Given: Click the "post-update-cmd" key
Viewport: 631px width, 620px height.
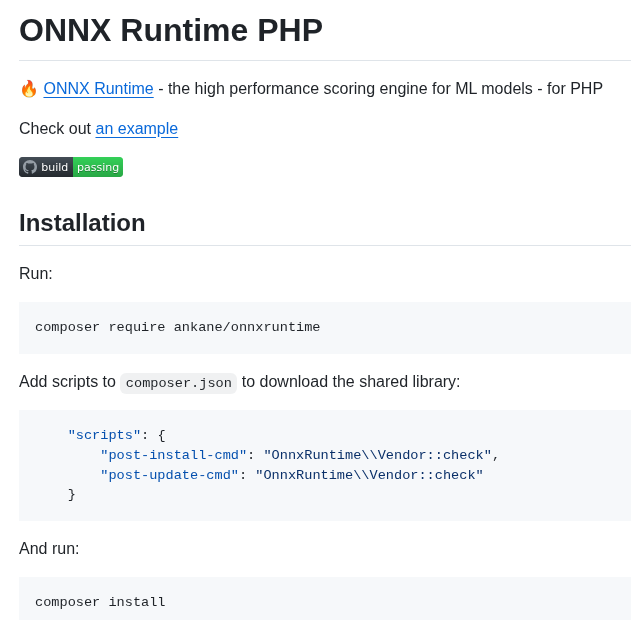Looking at the screenshot, I should click(x=169, y=475).
